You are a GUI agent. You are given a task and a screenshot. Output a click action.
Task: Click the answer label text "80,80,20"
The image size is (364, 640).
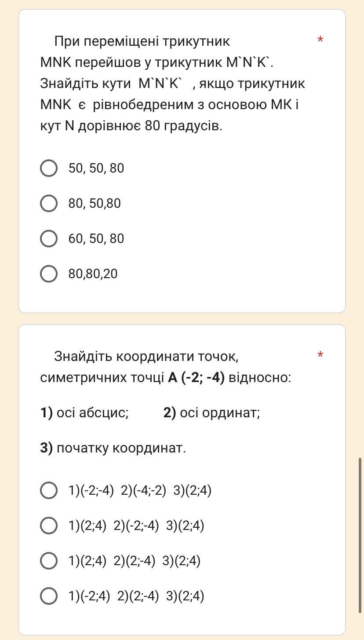(93, 274)
